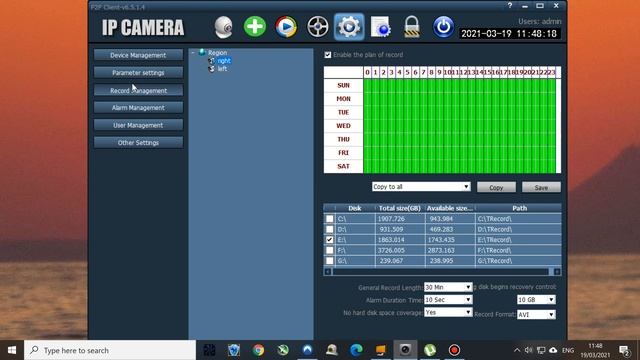The height and width of the screenshot is (360, 640).
Task: Open the Record Format AVI dropdown
Action: coord(536,315)
